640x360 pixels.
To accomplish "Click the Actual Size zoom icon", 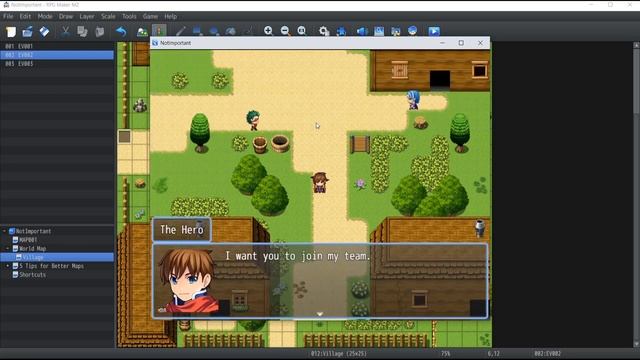I will coord(302,31).
